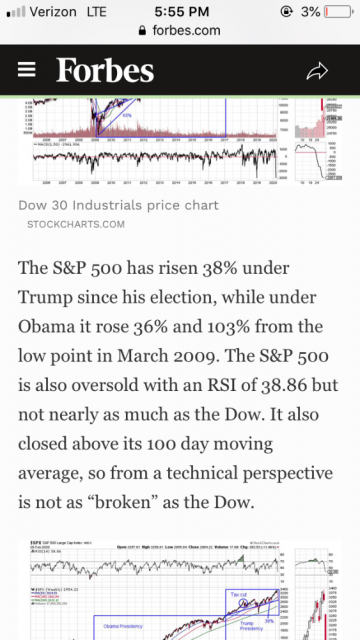Tap the Dow 30 Industrials price chart caption

tap(118, 205)
